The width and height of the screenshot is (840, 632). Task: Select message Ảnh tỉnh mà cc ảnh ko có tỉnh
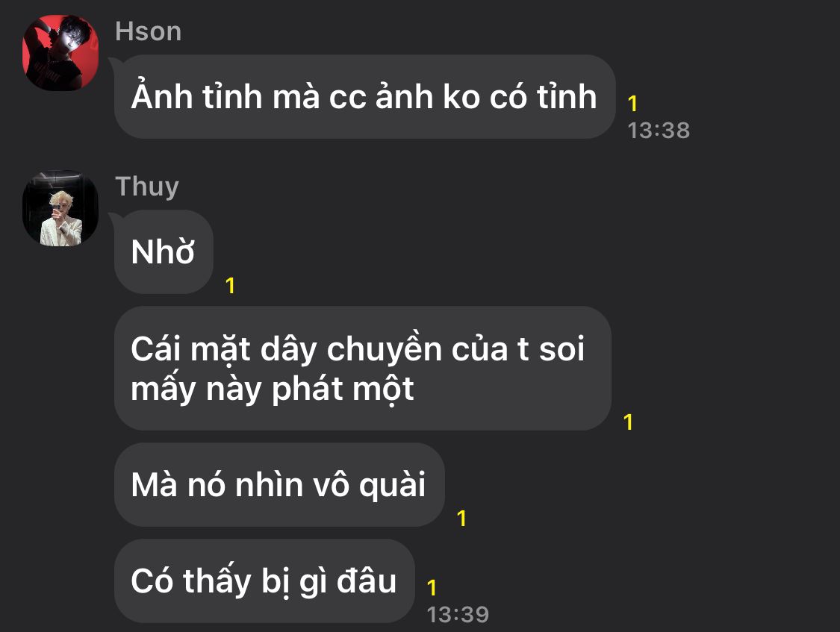[365, 97]
